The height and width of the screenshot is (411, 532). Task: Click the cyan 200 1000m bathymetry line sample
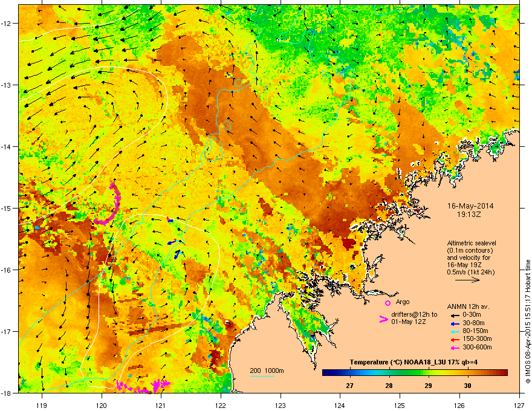[x=262, y=376]
